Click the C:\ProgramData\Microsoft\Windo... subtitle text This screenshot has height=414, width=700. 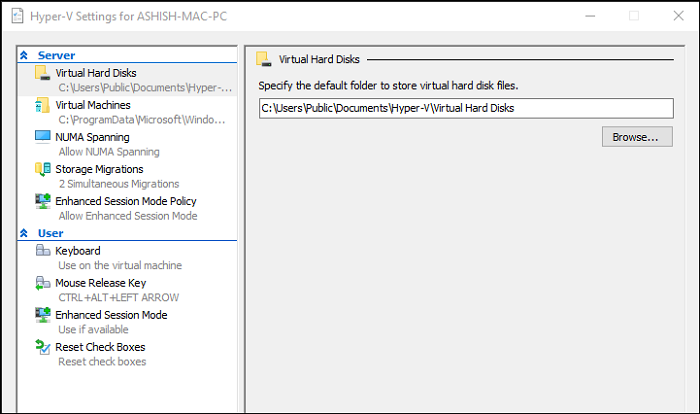tap(142, 120)
